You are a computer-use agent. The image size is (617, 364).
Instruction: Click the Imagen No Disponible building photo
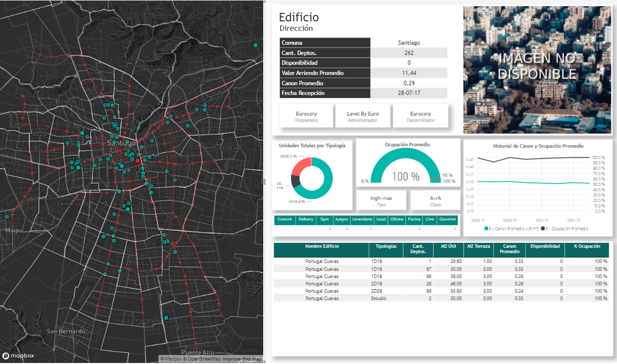[537, 70]
